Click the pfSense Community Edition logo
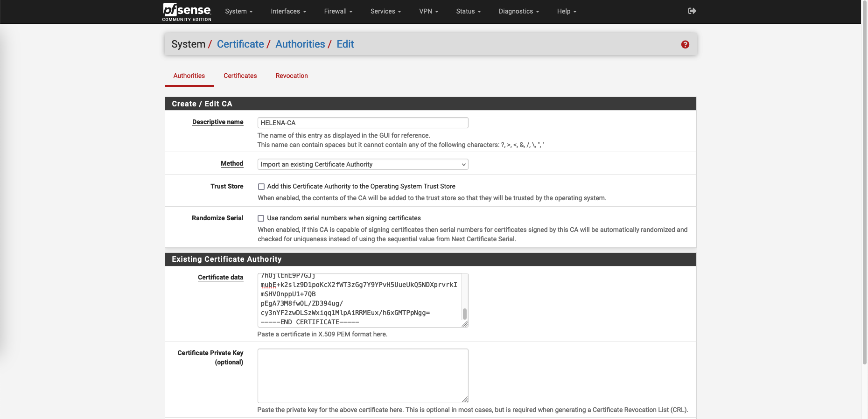 click(x=187, y=12)
